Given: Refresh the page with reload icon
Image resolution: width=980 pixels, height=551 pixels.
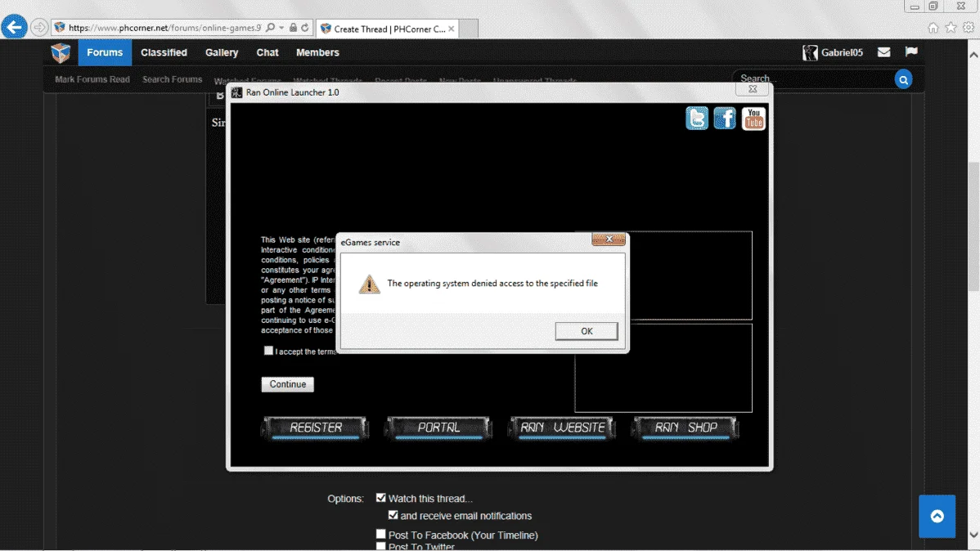Looking at the screenshot, I should pyautogui.click(x=305, y=28).
